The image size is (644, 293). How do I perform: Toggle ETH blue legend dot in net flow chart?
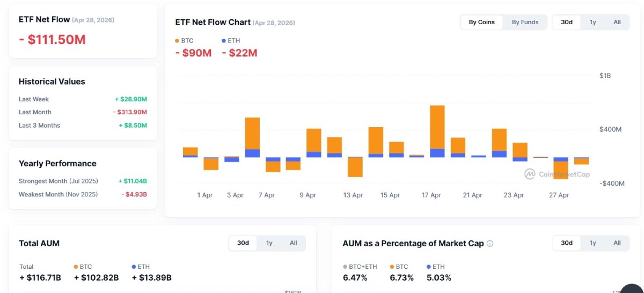(x=224, y=41)
